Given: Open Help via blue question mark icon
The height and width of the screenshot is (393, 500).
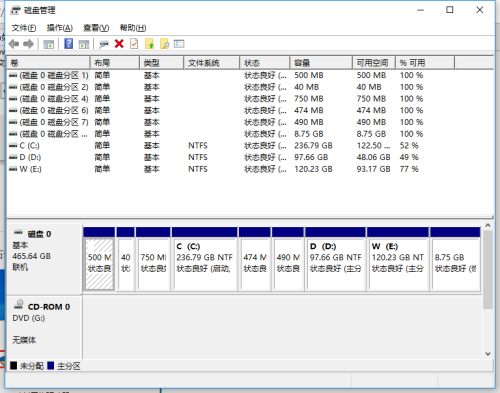Looking at the screenshot, I should (69, 44).
